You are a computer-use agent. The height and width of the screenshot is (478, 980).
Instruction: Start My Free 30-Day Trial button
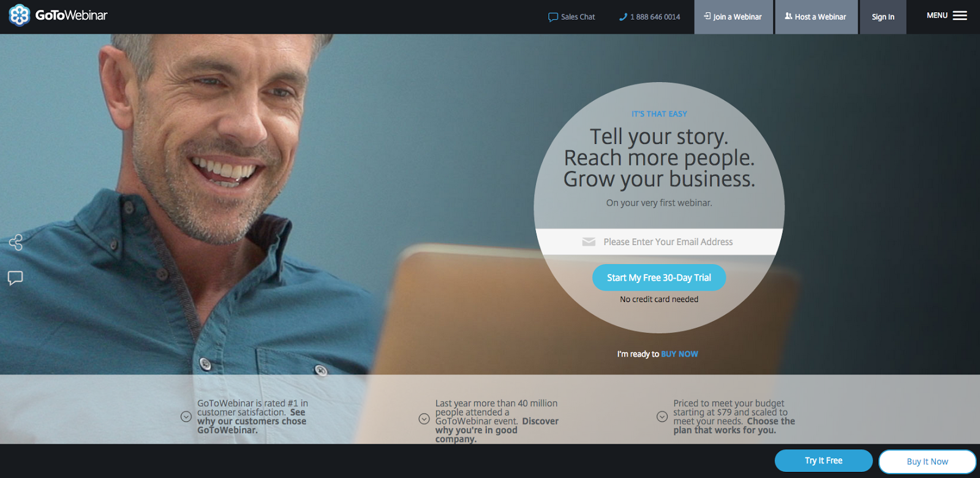coord(659,278)
